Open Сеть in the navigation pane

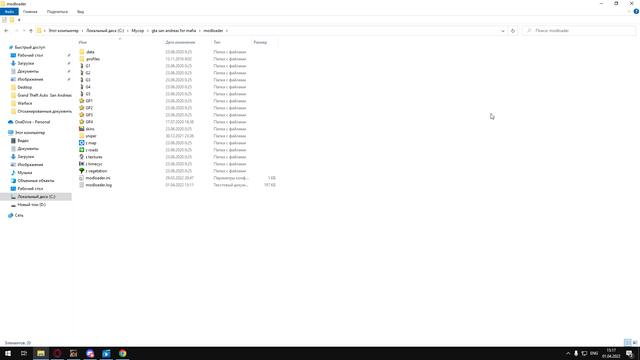[x=19, y=215]
